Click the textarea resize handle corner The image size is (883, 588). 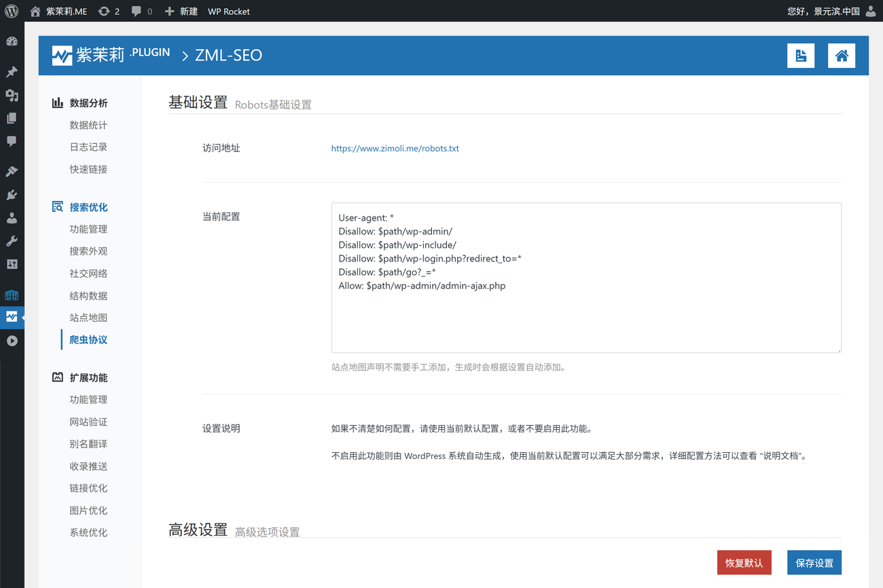[x=838, y=350]
